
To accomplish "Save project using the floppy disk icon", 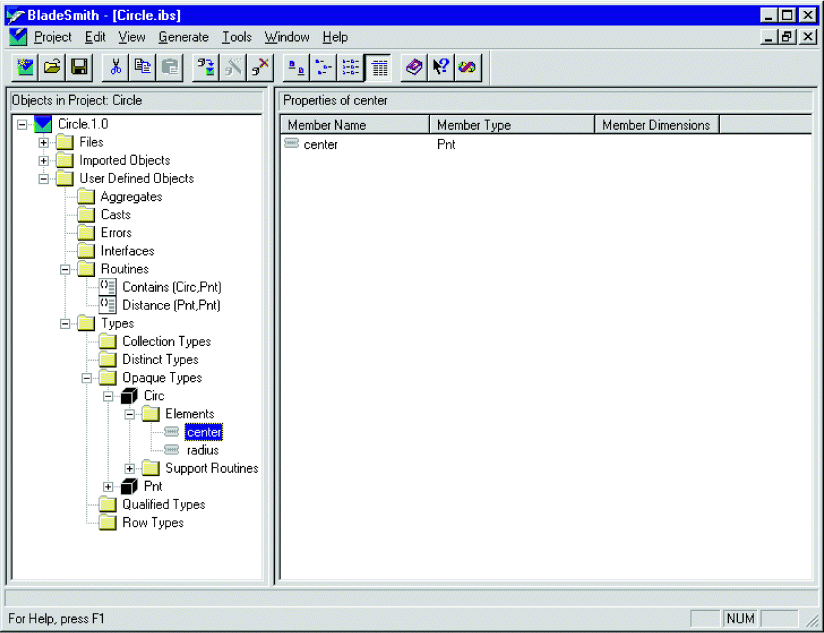I will [79, 67].
